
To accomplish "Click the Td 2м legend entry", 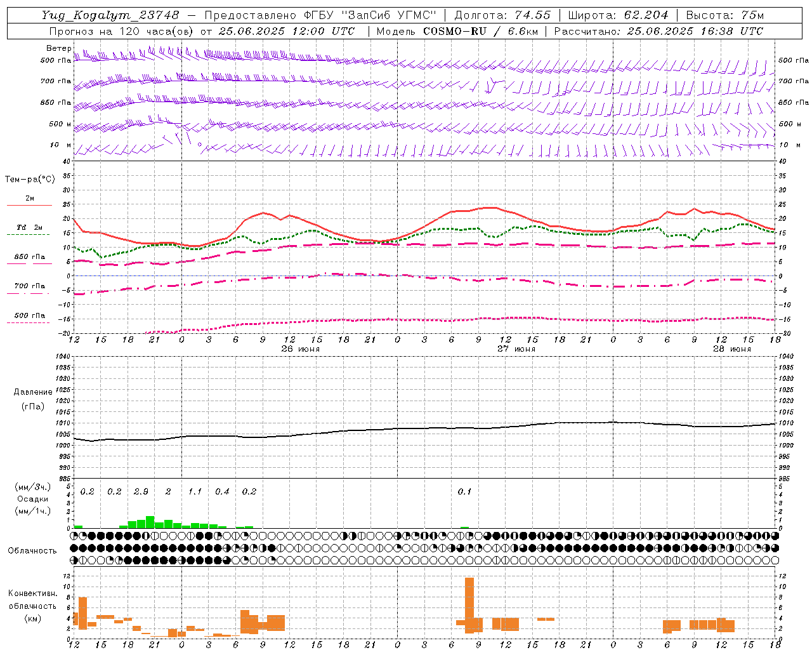I will pyautogui.click(x=30, y=227).
